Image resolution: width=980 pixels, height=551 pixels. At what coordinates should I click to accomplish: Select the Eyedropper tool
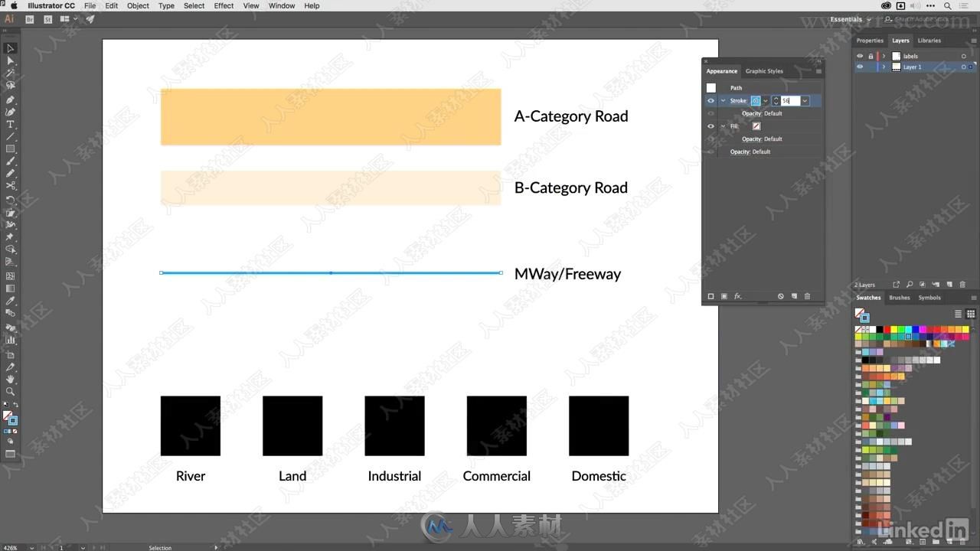point(10,301)
